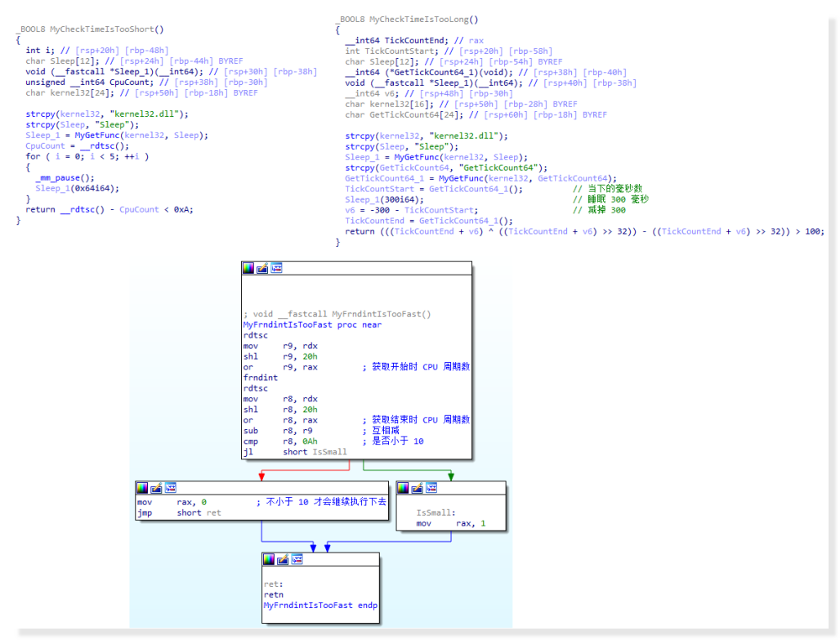Viewport: 840px width, 640px height.
Task: Collapse the 'mov rax, 0' node using group icon
Action: click(x=170, y=488)
